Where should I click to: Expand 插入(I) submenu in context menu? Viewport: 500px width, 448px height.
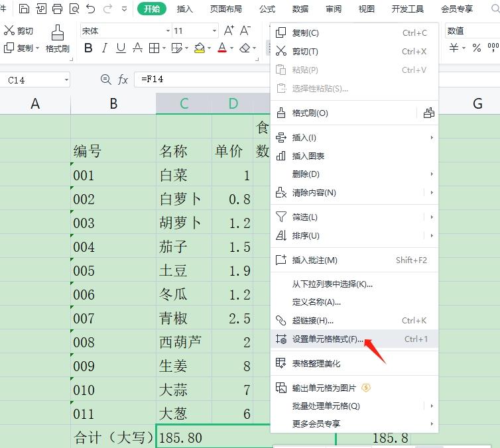(354, 138)
